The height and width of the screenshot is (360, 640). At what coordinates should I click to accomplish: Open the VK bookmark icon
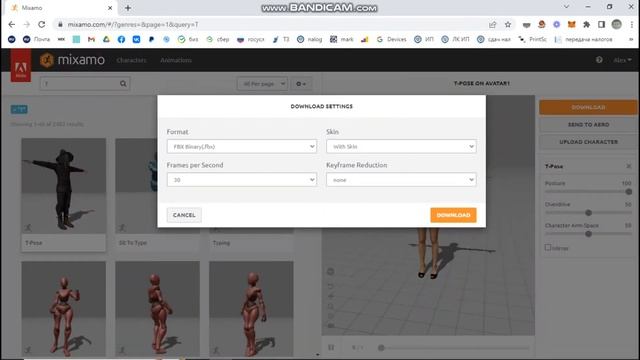pos(136,39)
